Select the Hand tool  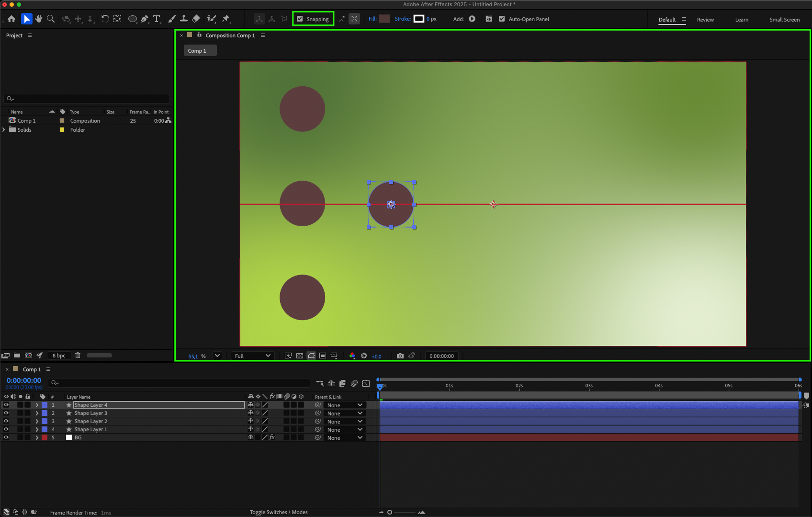click(x=39, y=19)
